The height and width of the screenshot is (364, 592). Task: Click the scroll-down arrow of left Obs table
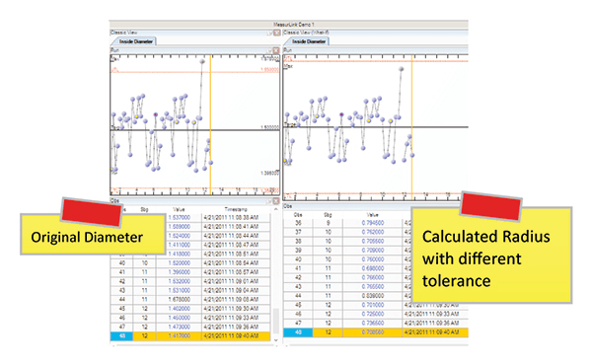[275, 340]
